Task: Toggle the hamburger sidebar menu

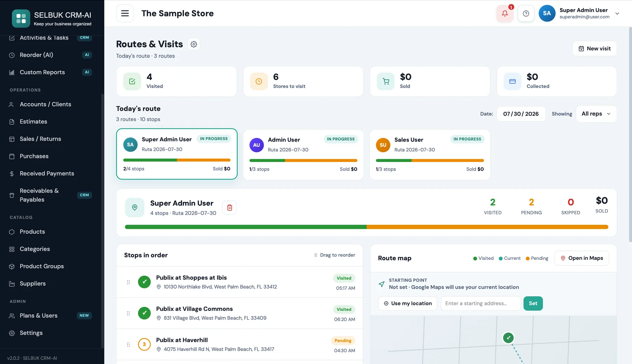Action: 125,13
